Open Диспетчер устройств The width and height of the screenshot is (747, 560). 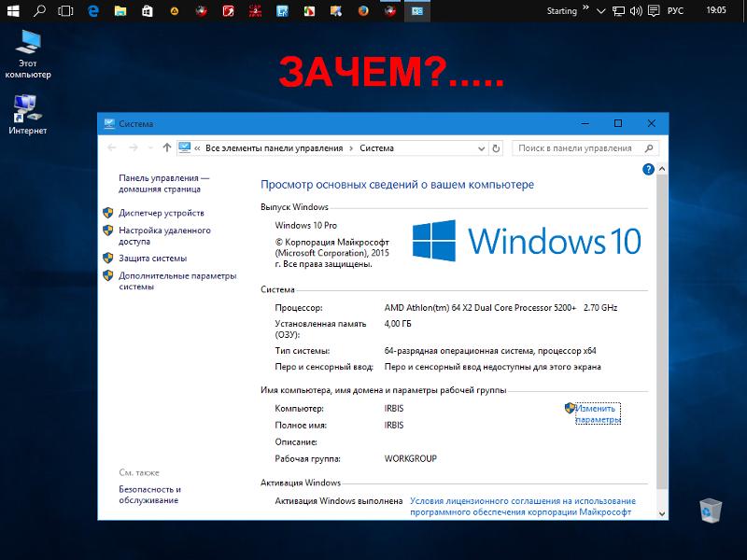click(x=162, y=213)
